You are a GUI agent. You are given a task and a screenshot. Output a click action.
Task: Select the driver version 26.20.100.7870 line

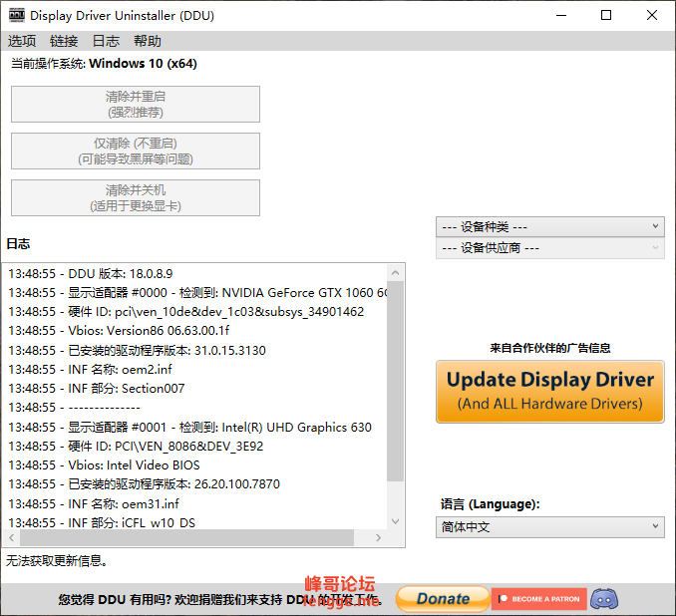pos(144,484)
